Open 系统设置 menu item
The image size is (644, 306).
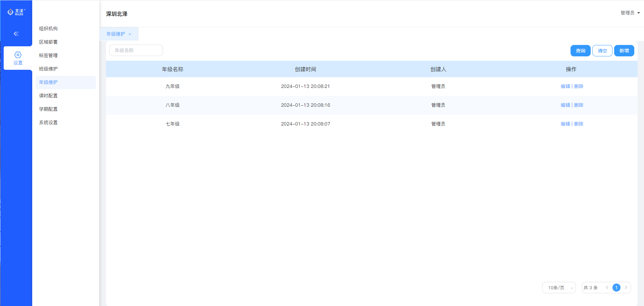tap(48, 122)
